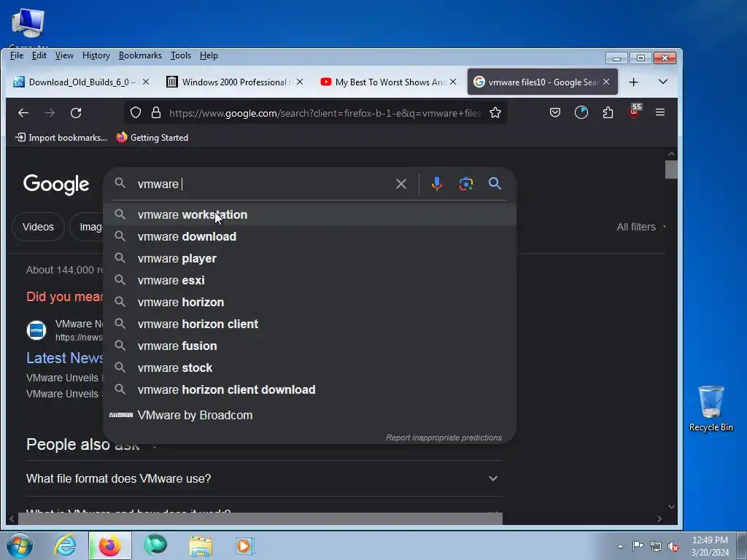Bookmark this page with the star icon
The width and height of the screenshot is (747, 560).
click(x=495, y=113)
